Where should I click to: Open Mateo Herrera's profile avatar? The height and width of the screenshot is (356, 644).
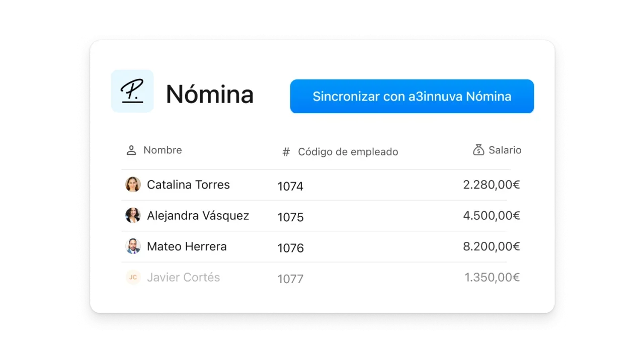pyautogui.click(x=133, y=246)
